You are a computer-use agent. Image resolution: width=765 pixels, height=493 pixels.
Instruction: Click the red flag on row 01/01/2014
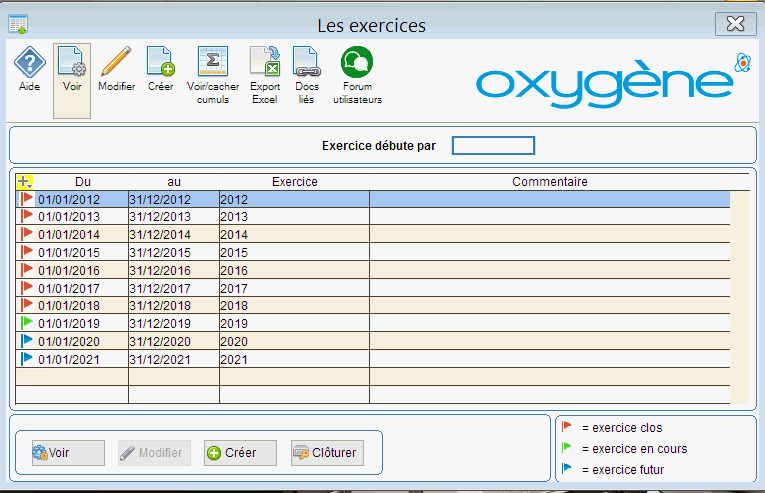(x=26, y=234)
